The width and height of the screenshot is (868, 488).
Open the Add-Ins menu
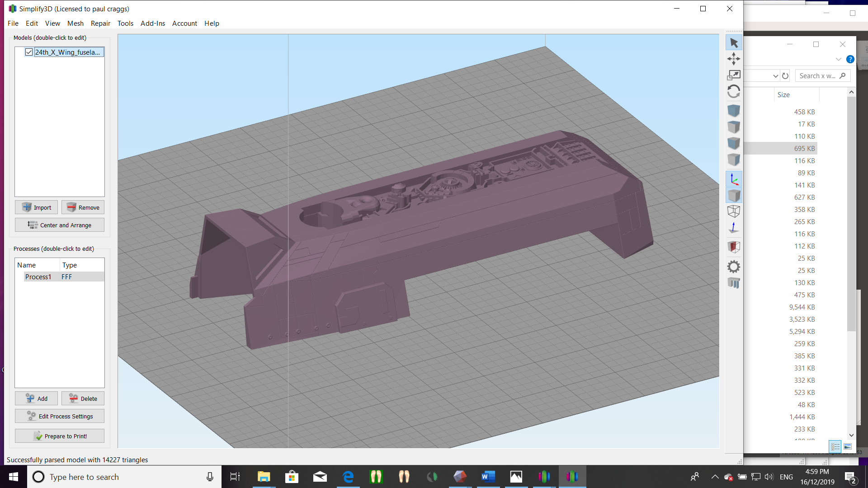(x=152, y=23)
